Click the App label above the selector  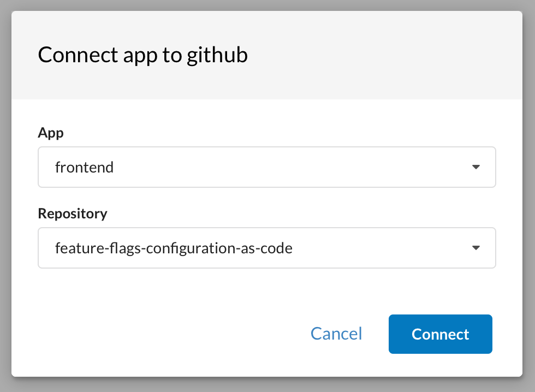click(x=50, y=133)
